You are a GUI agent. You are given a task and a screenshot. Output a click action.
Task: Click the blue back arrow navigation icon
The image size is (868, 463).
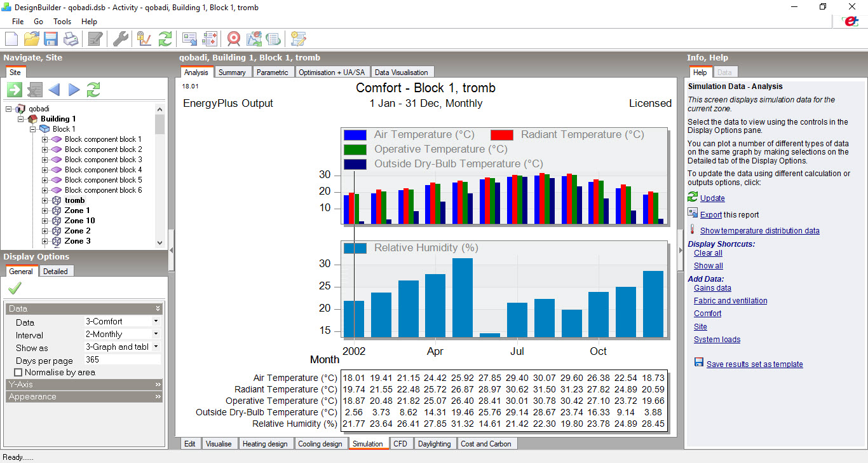(54, 90)
